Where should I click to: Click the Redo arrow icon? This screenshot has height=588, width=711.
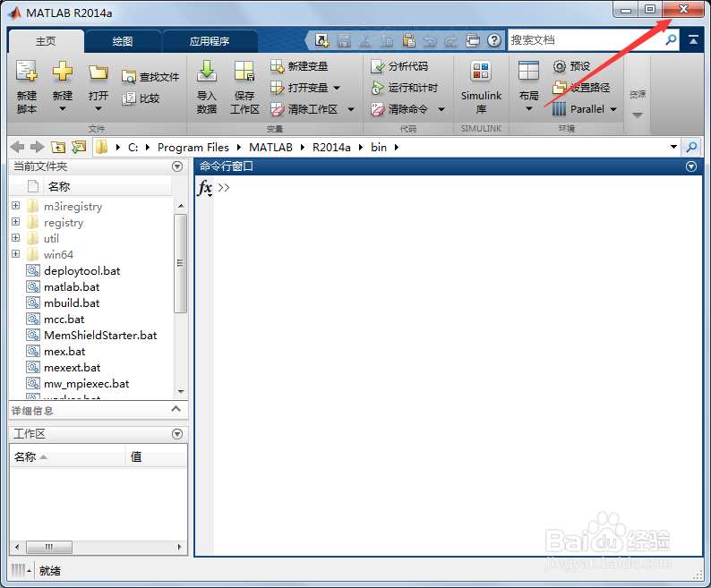pos(450,41)
